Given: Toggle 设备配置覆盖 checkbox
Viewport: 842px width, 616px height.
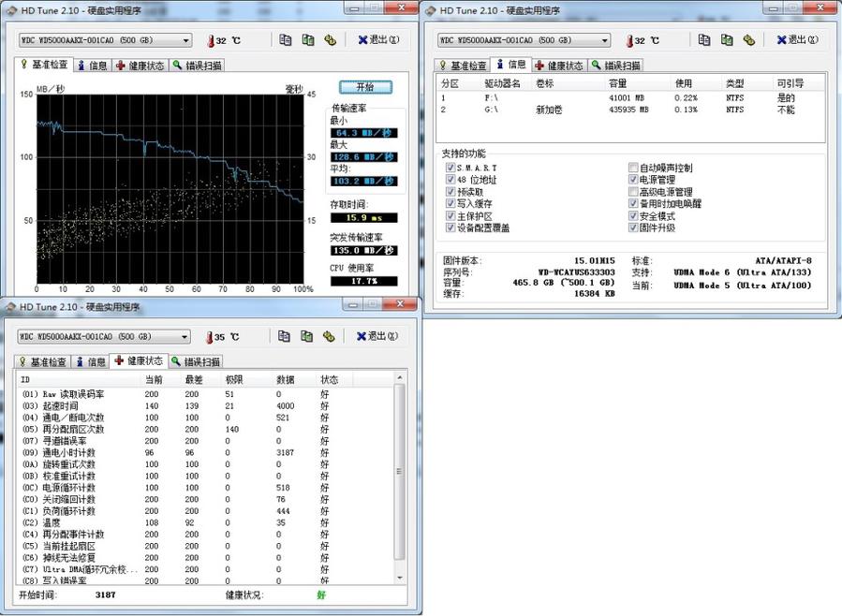Looking at the screenshot, I should (x=451, y=227).
